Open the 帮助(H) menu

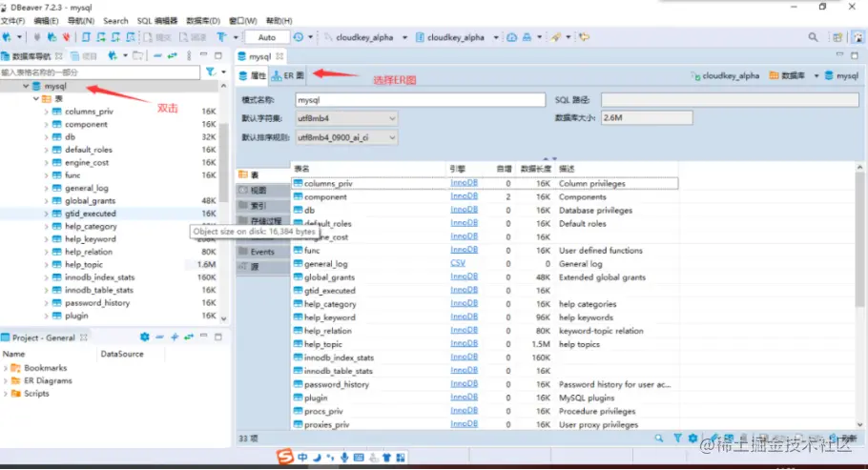click(x=279, y=20)
